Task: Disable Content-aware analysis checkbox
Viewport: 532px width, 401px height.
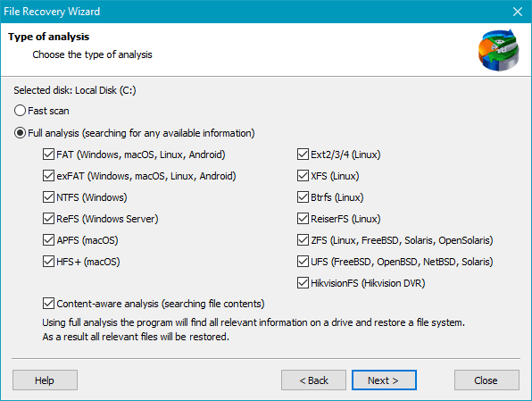Action: [48, 304]
